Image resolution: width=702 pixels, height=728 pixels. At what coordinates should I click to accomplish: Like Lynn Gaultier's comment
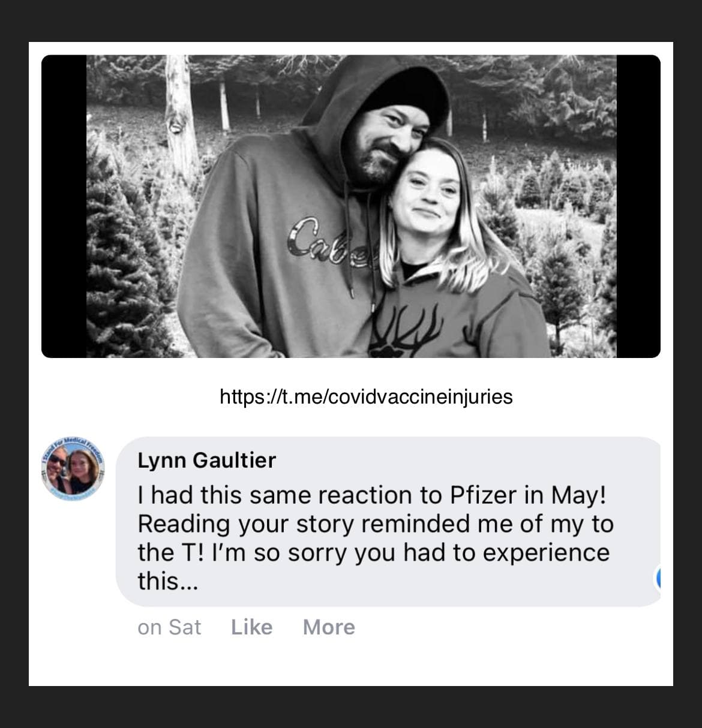click(252, 627)
